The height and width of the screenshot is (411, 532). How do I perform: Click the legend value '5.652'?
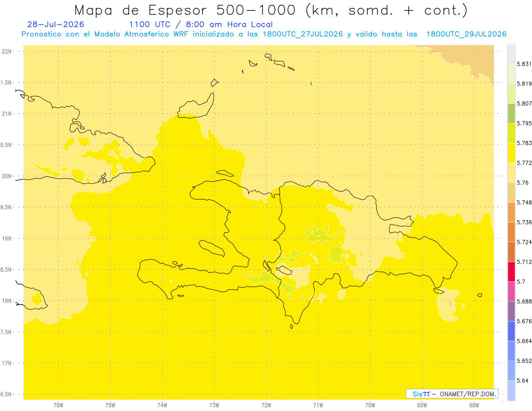pos(524,361)
